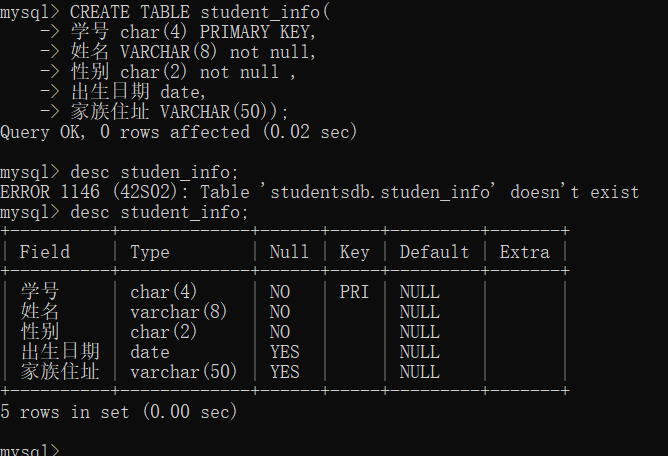Click the 学号 cell in the result table

click(40, 292)
